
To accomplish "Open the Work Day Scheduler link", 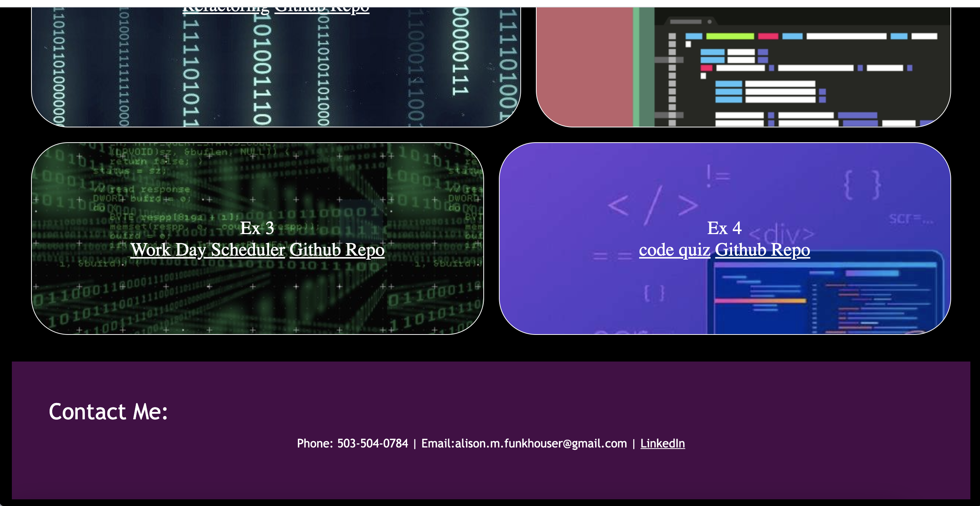I will [x=208, y=250].
